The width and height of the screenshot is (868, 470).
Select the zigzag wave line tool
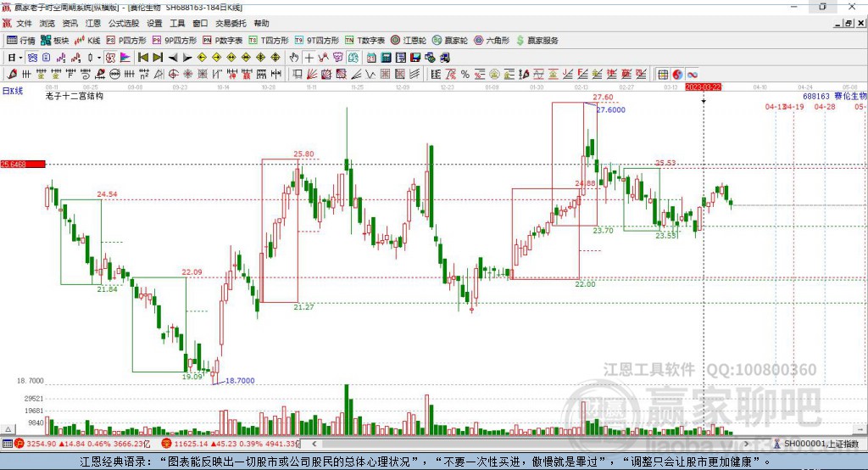370,75
